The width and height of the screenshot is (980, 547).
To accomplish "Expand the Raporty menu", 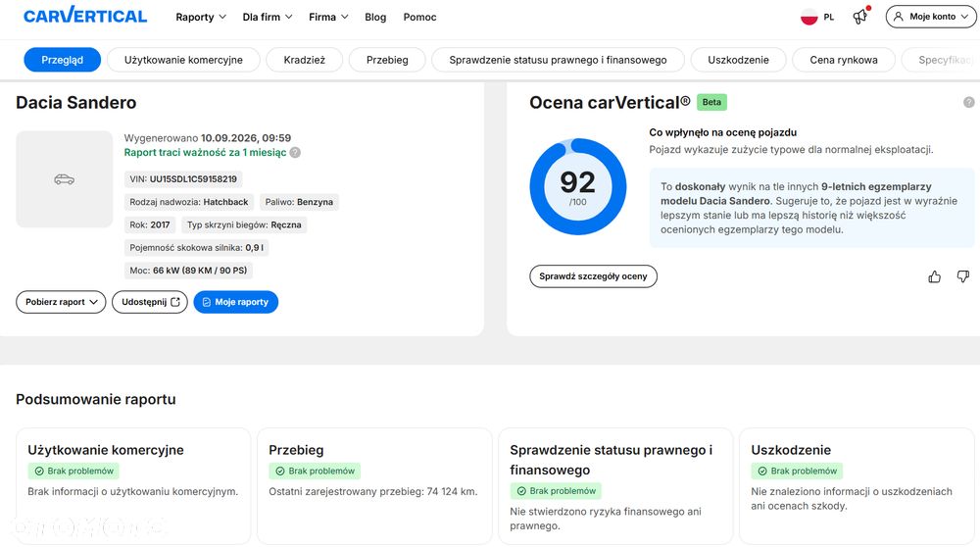I will tap(201, 17).
